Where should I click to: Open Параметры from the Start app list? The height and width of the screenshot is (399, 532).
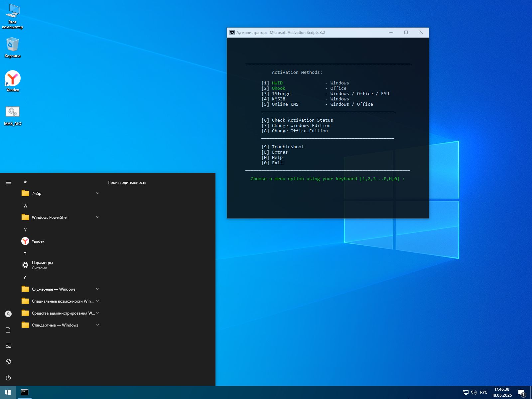point(42,265)
